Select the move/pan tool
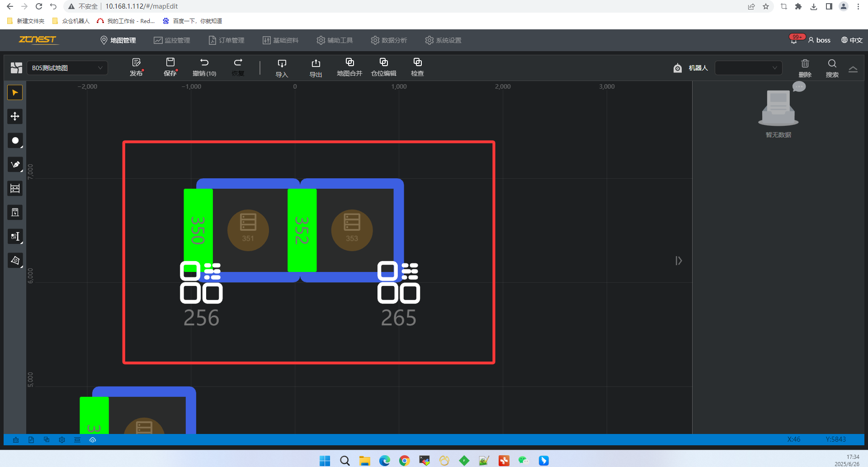 15,117
